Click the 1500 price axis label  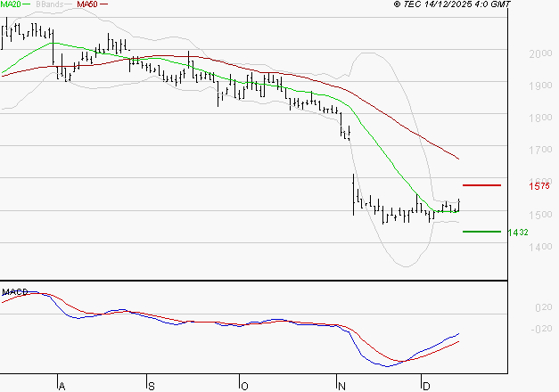point(540,215)
